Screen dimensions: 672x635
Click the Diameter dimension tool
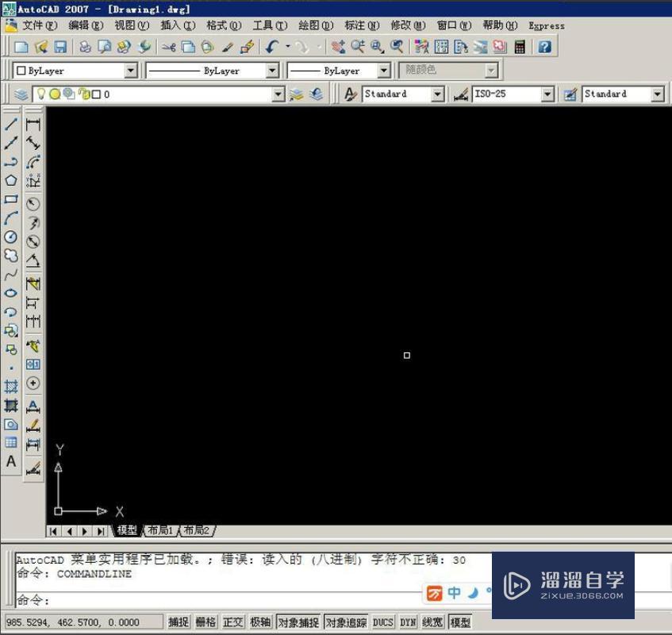(x=33, y=242)
